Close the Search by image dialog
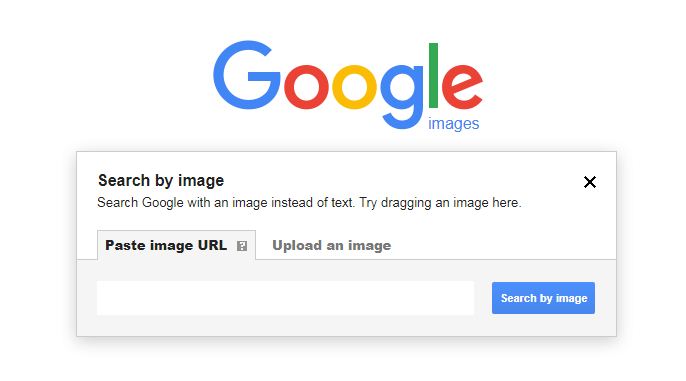The height and width of the screenshot is (381, 686). tap(590, 182)
